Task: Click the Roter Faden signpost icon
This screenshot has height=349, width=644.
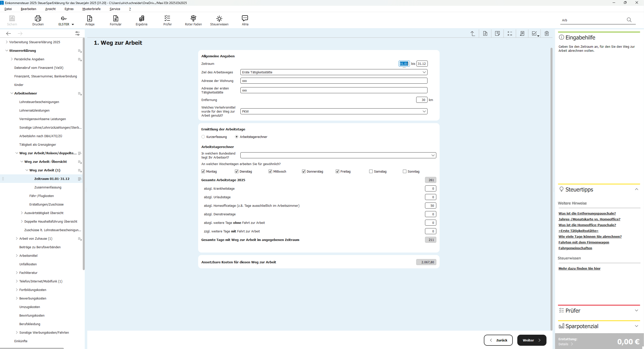Action: tap(193, 18)
